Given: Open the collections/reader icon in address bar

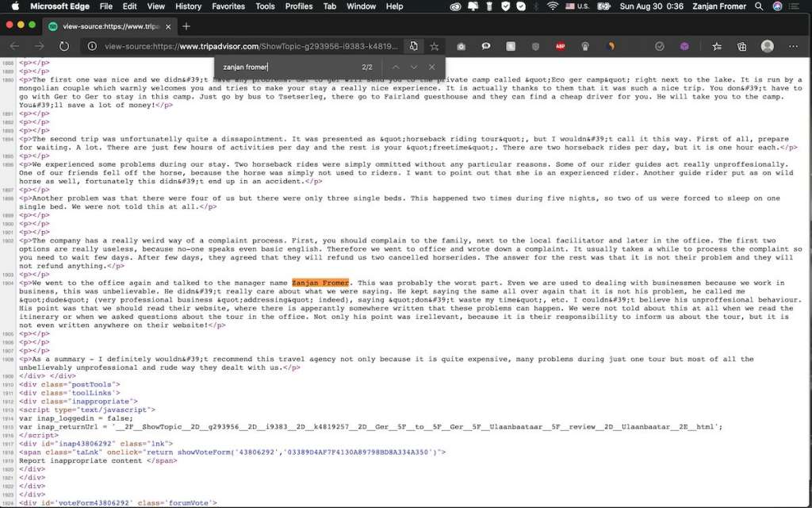Looking at the screenshot, I should pos(413,46).
